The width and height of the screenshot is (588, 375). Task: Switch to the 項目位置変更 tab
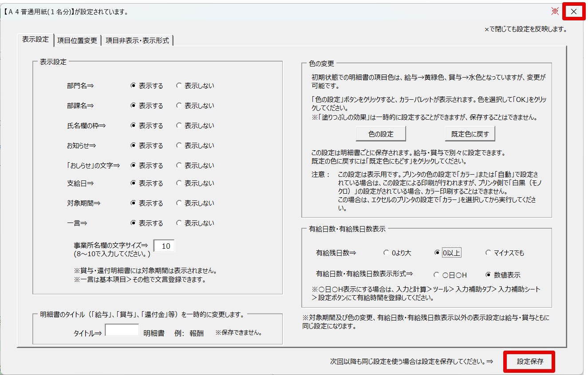77,40
